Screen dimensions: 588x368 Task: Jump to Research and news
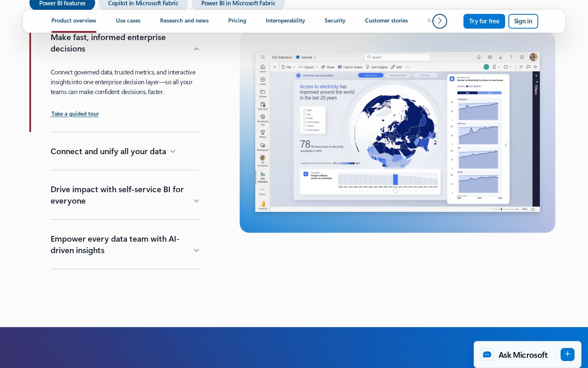click(x=184, y=21)
